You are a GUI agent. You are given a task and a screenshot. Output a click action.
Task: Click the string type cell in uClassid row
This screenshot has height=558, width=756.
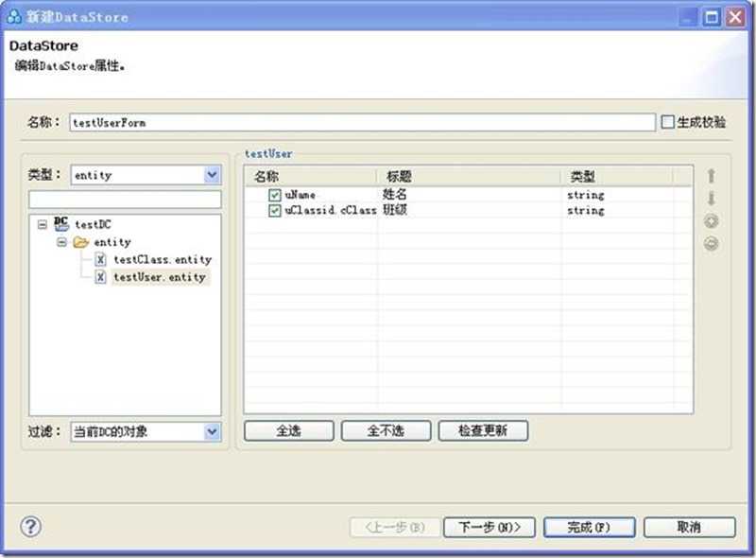585,211
